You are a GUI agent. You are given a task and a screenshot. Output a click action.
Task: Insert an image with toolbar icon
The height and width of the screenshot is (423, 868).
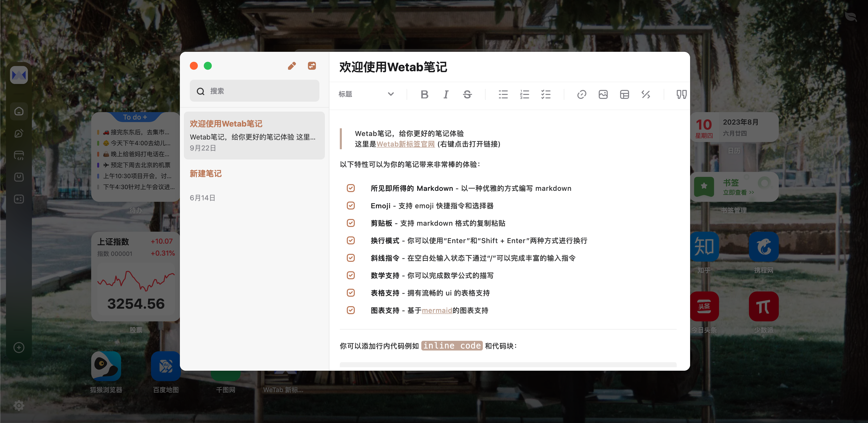pyautogui.click(x=603, y=94)
